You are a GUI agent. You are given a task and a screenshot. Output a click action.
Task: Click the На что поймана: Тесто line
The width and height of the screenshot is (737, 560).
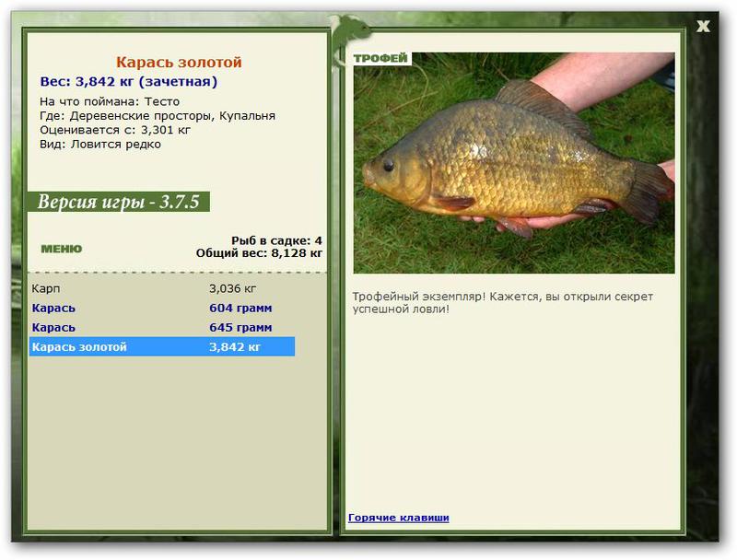tap(110, 101)
